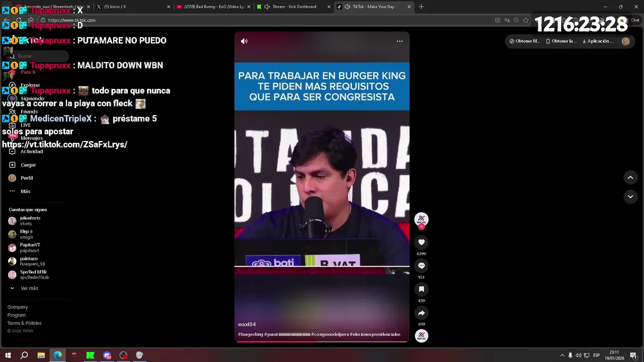Open Migi followed account
The width and height of the screenshot is (644, 362).
tap(21, 234)
